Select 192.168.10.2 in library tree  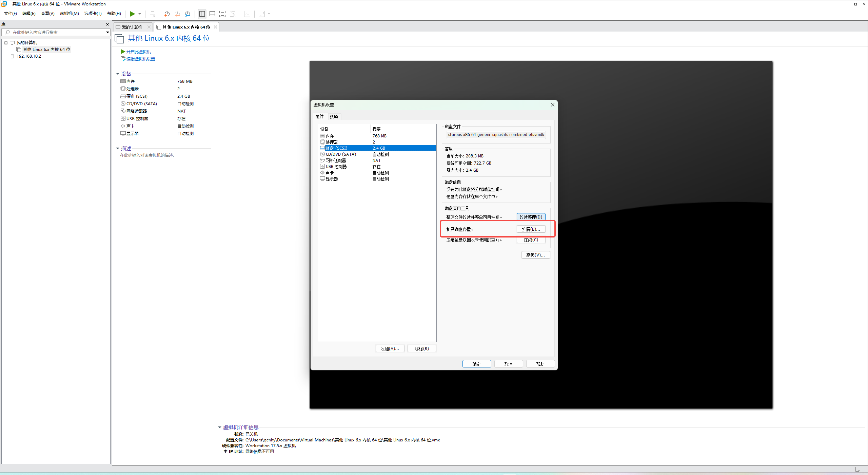[x=29, y=56]
